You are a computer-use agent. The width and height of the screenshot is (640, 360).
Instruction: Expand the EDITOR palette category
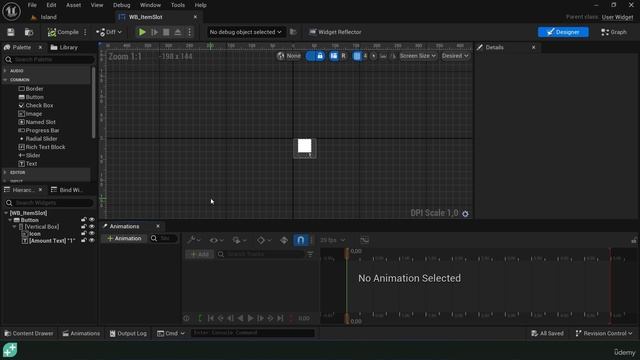5,172
